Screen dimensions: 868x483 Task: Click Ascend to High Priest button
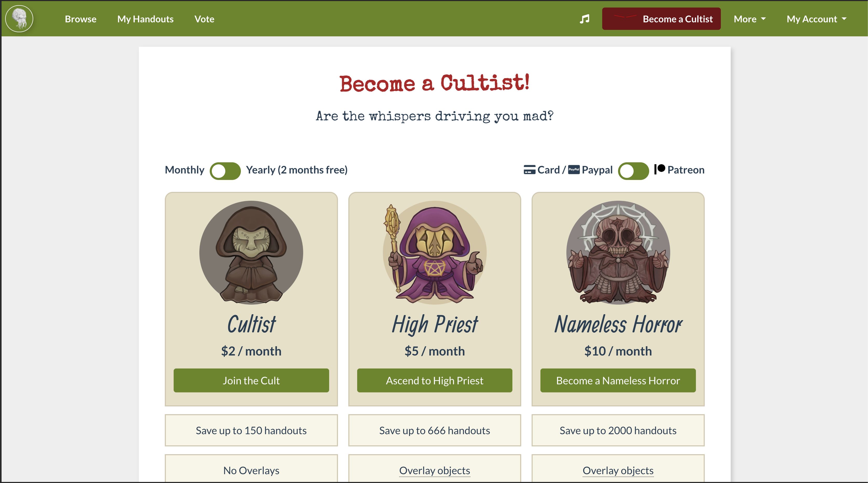coord(434,380)
